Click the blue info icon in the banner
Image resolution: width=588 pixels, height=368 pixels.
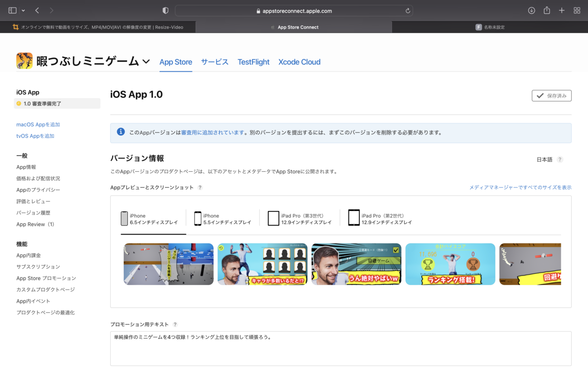pyautogui.click(x=121, y=132)
